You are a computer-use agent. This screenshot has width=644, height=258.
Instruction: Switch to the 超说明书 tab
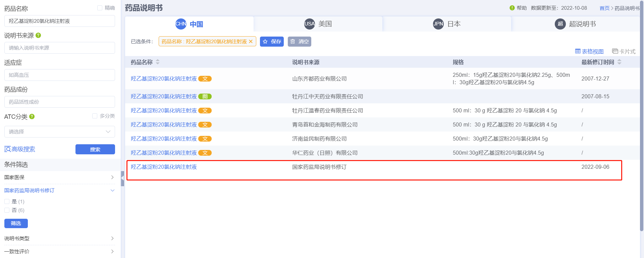576,24
